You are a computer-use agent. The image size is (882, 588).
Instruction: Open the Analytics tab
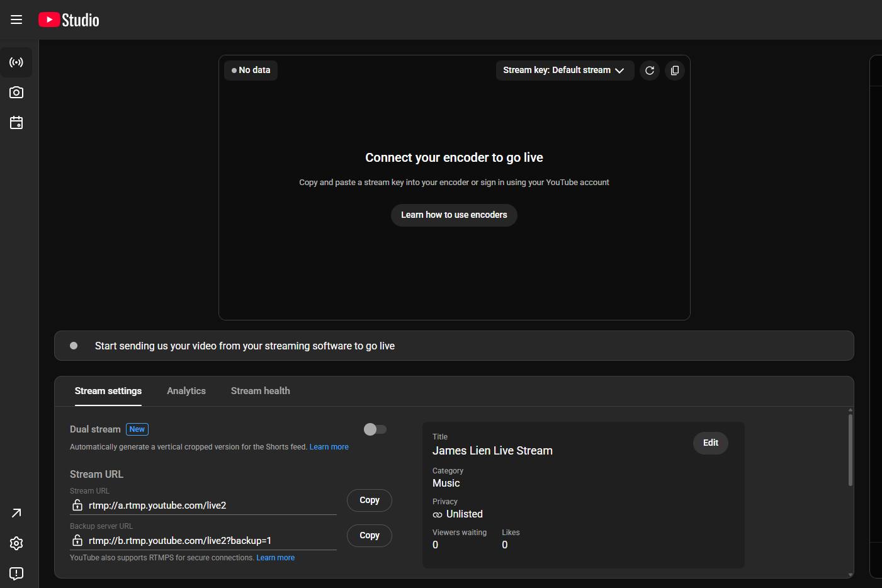point(186,391)
